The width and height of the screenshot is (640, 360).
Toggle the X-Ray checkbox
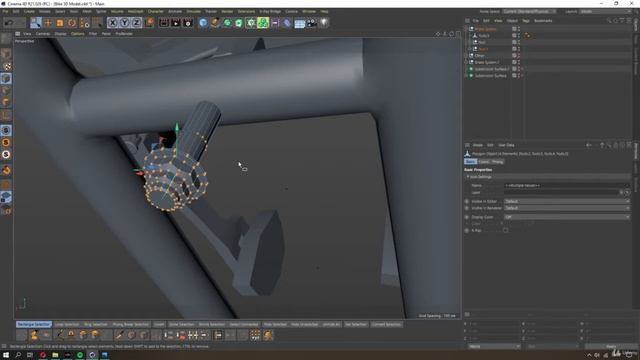505,230
